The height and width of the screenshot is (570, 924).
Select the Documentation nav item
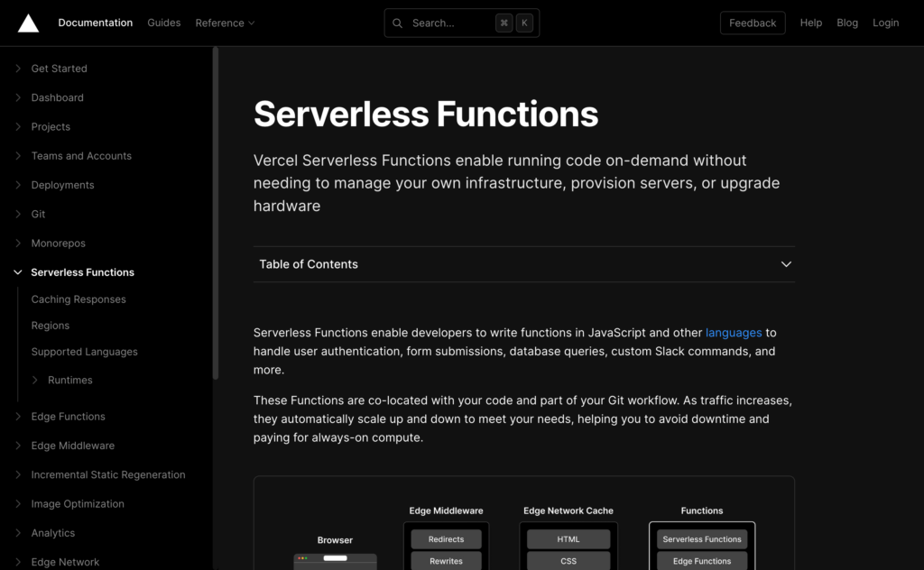[96, 23]
